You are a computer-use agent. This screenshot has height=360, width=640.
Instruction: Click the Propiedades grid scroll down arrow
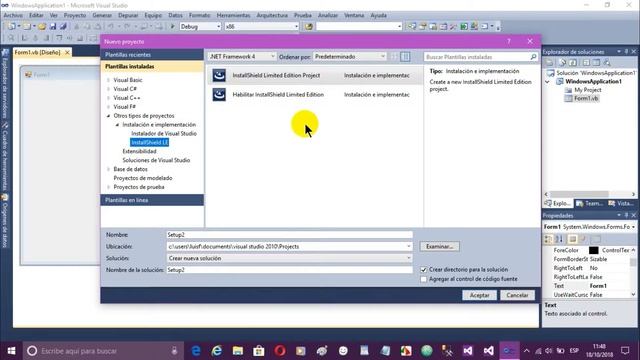[x=633, y=295]
